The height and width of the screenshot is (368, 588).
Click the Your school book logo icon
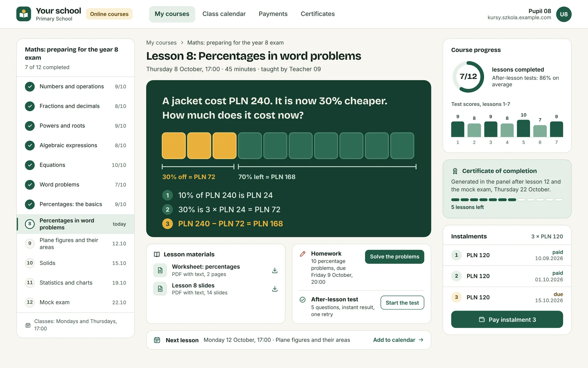24,14
